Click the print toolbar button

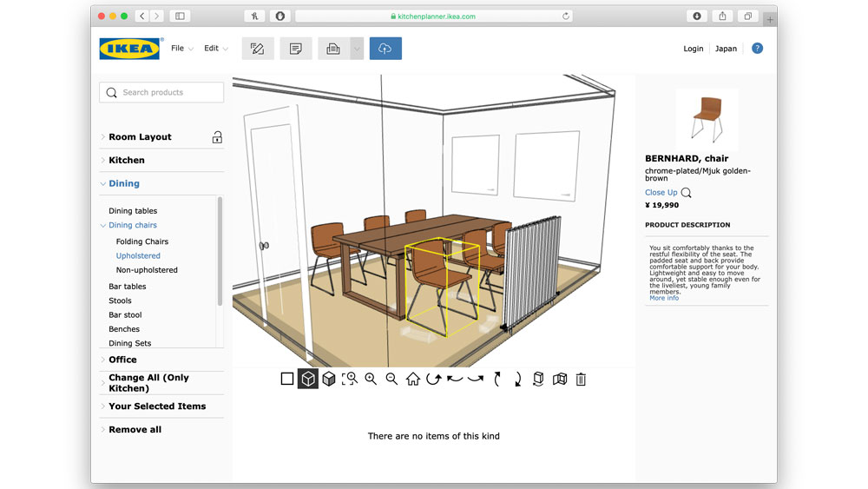(333, 49)
